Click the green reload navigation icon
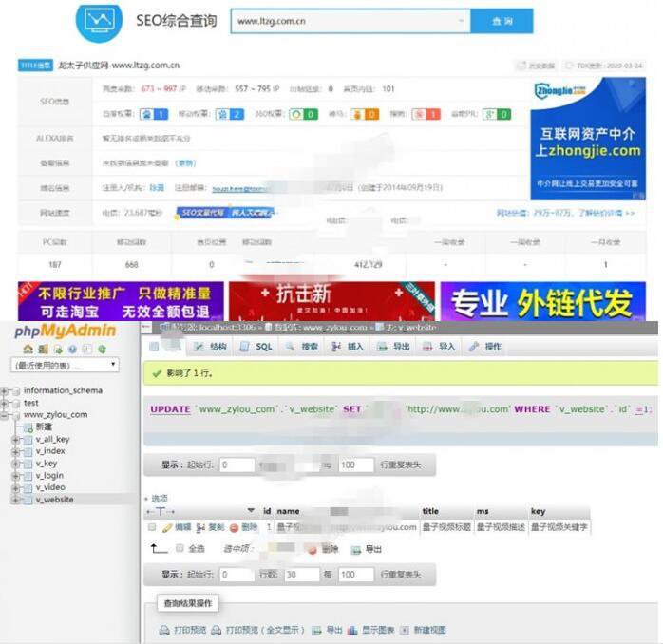The width and height of the screenshot is (663, 644). (x=102, y=350)
